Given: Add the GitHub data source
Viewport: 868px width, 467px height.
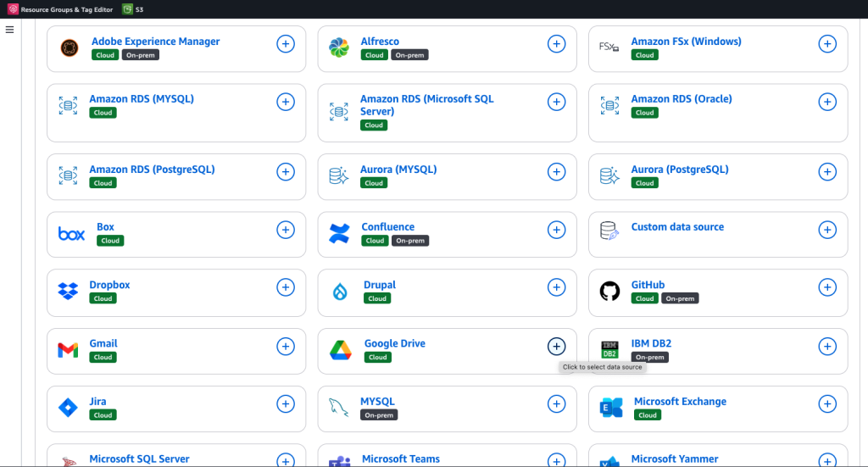Looking at the screenshot, I should 827,287.
